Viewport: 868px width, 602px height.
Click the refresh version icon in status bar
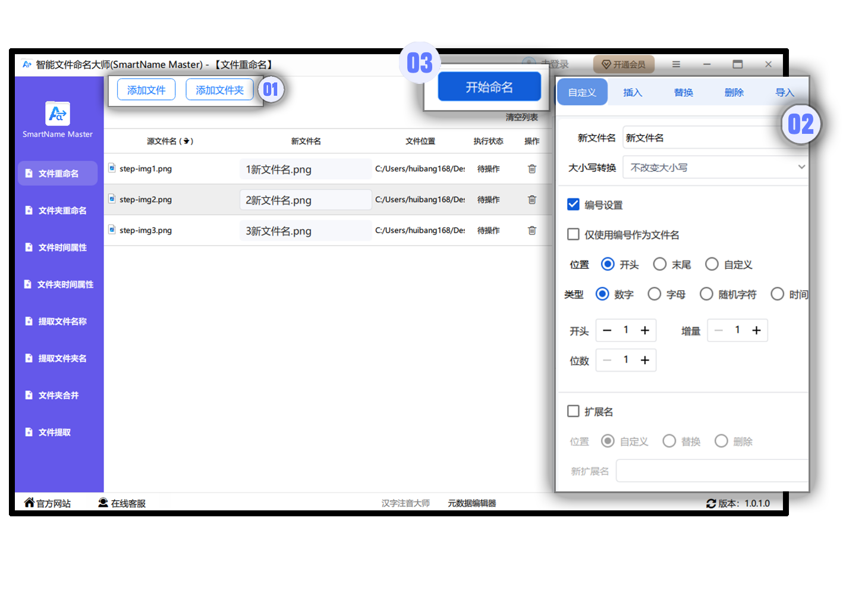point(710,503)
